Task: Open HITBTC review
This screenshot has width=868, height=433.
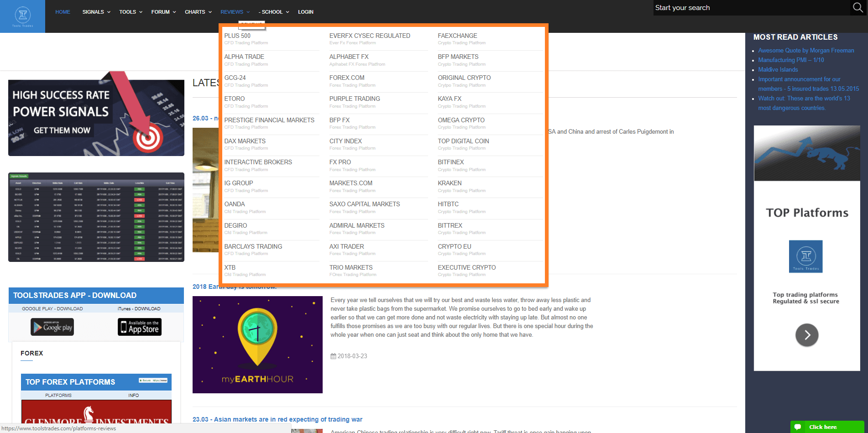Action: pyautogui.click(x=448, y=204)
